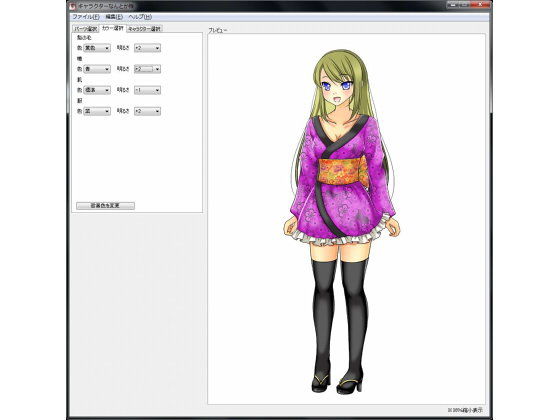Open the clothes brightness dropdown

click(x=147, y=111)
